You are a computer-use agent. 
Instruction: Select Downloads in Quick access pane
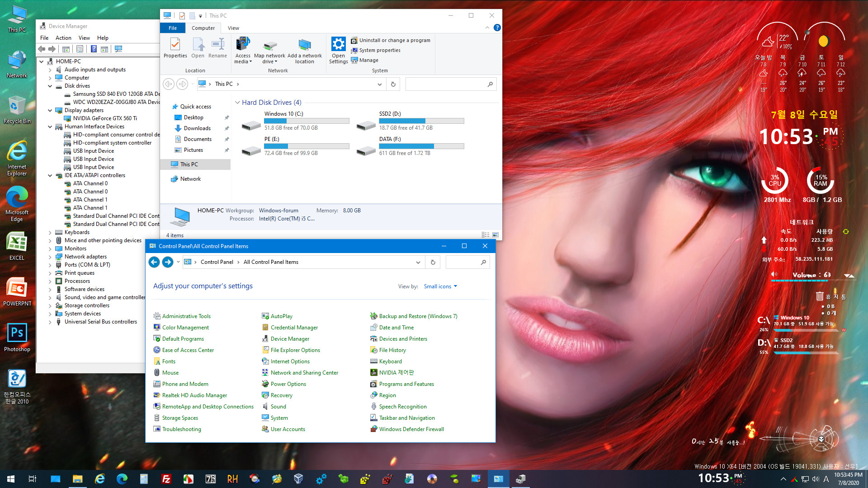point(197,128)
